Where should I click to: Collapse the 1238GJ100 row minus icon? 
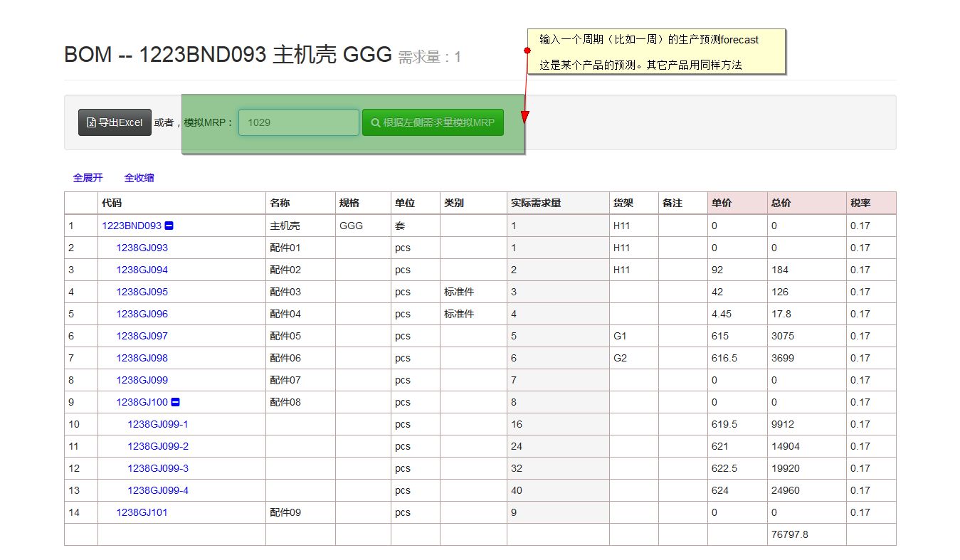pos(175,402)
